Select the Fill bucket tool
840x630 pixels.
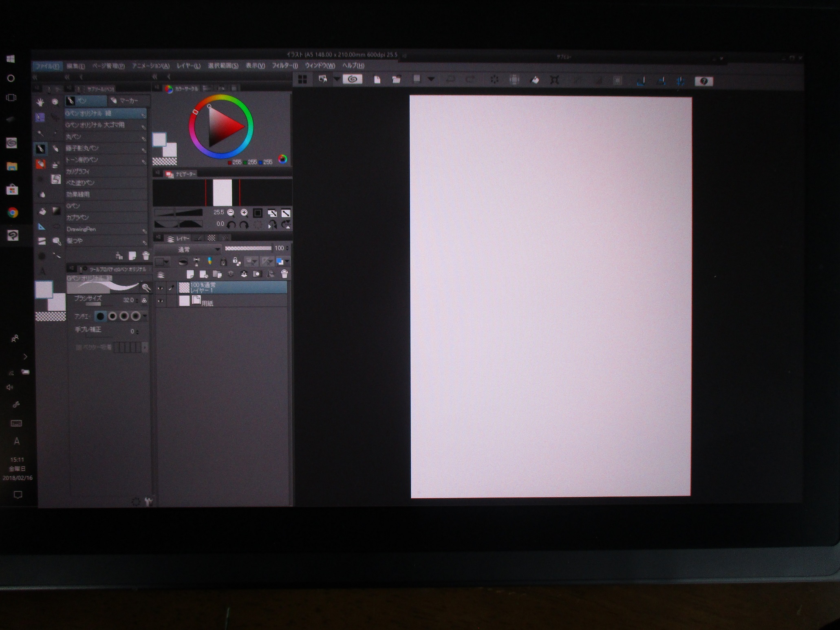(x=42, y=211)
